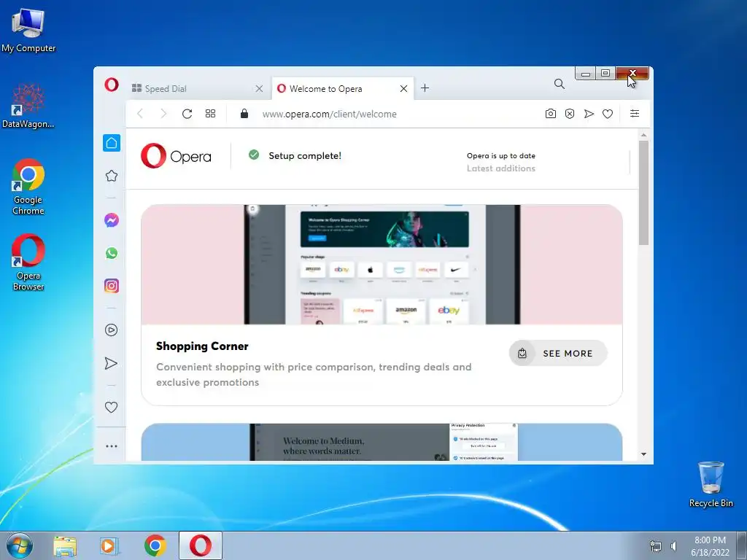Maximize the Opera window

[605, 74]
